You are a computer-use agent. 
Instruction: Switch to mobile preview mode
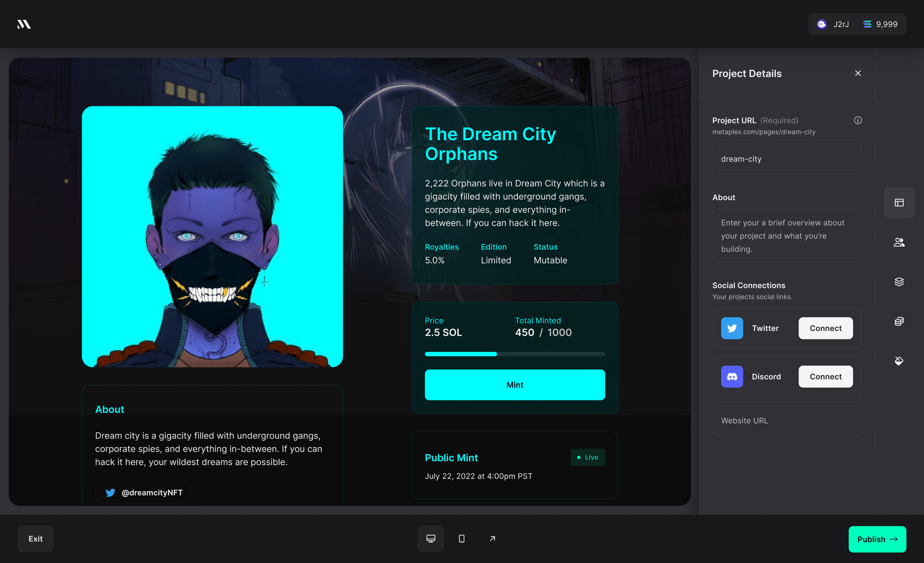click(461, 538)
